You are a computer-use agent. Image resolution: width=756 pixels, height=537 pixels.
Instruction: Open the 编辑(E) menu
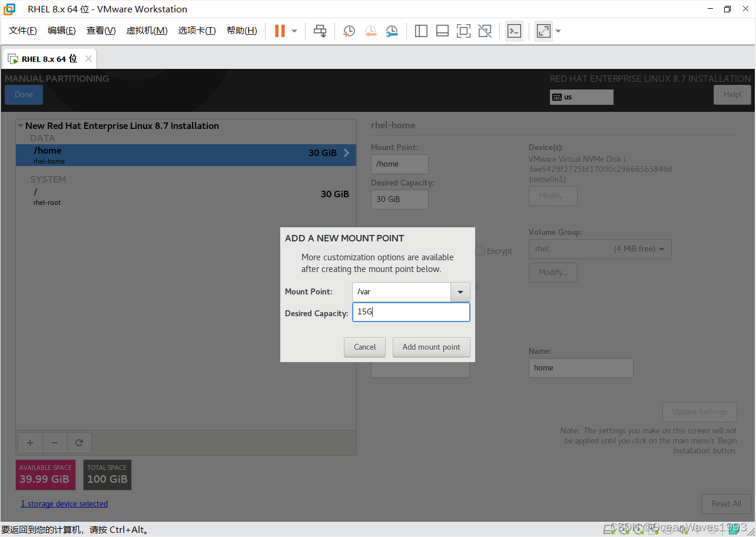point(62,31)
